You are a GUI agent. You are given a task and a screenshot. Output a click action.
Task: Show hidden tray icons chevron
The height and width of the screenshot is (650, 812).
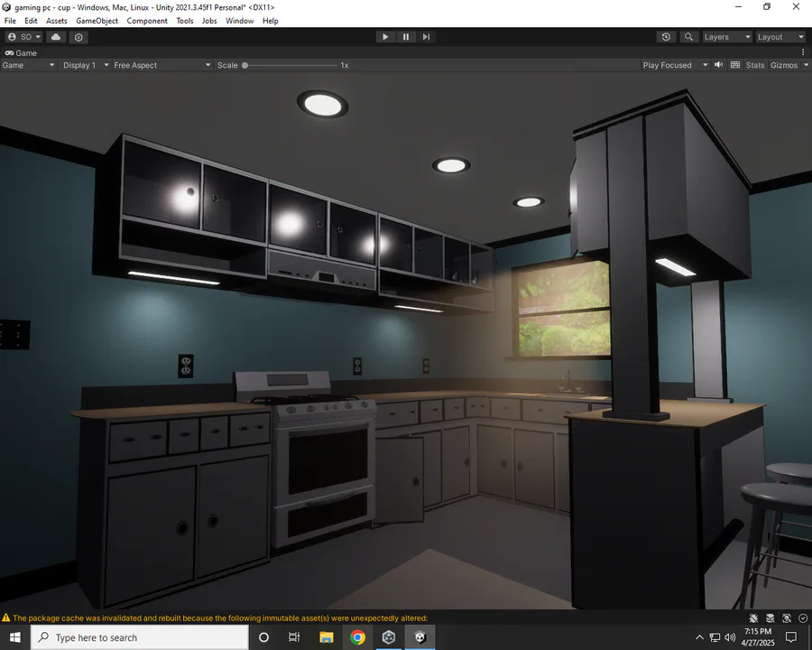coord(699,637)
